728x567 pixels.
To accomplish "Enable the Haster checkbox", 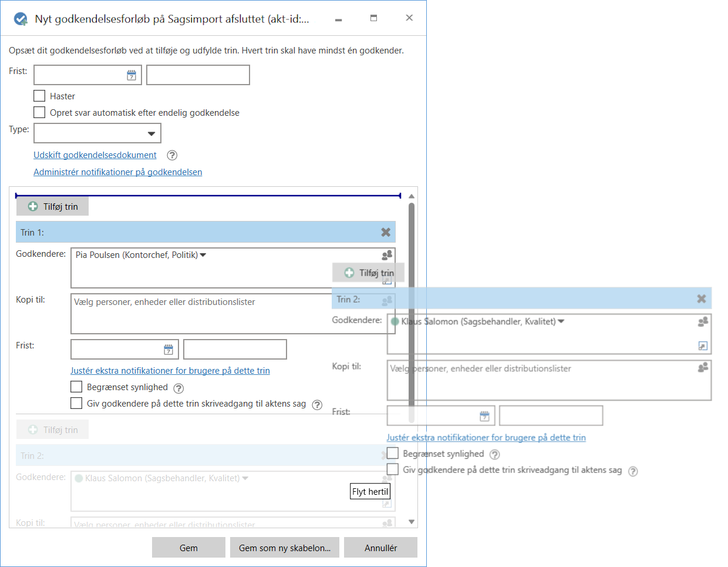I will pos(39,96).
